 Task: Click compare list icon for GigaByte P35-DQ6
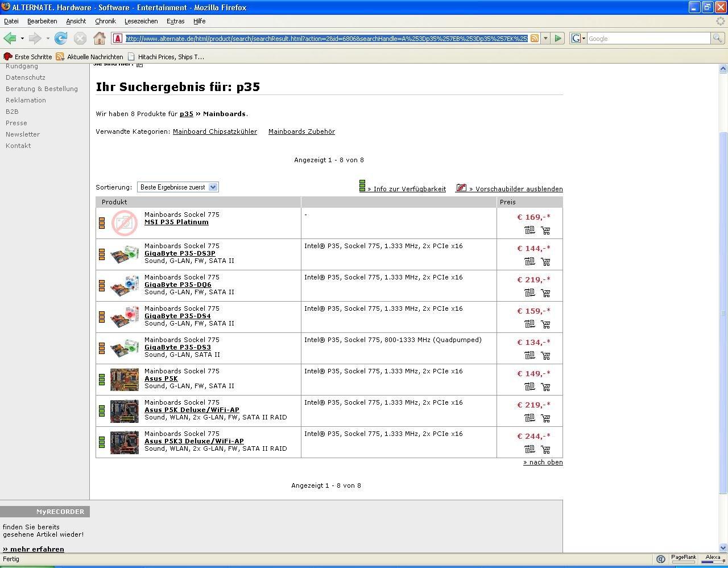click(530, 293)
